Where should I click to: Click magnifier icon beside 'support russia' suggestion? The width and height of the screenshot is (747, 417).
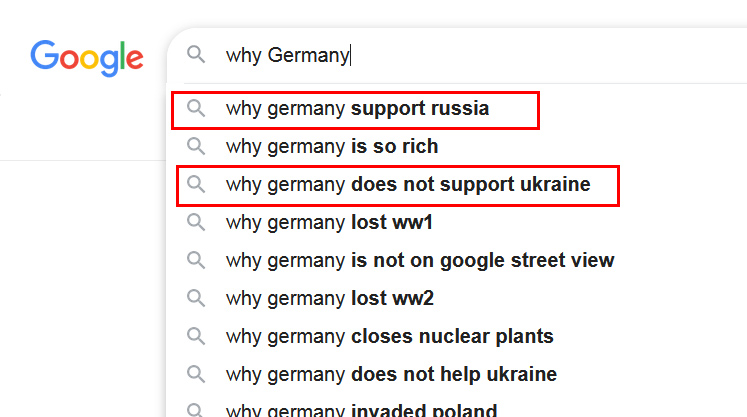pyautogui.click(x=196, y=108)
